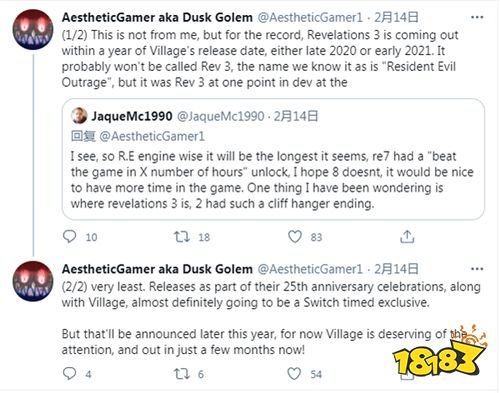This screenshot has height=393, width=500.
Task: Like the second tweet with 54 likes
Action: pyautogui.click(x=294, y=374)
